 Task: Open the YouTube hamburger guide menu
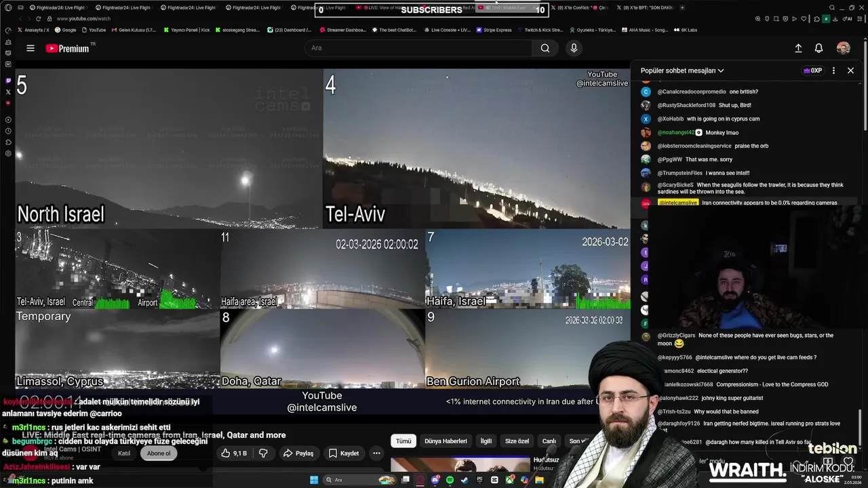tap(31, 48)
